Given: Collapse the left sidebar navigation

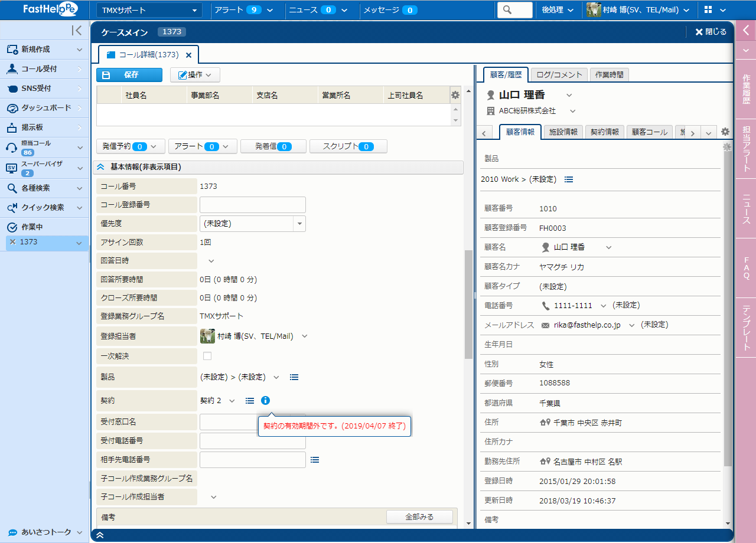Looking at the screenshot, I should click(76, 31).
